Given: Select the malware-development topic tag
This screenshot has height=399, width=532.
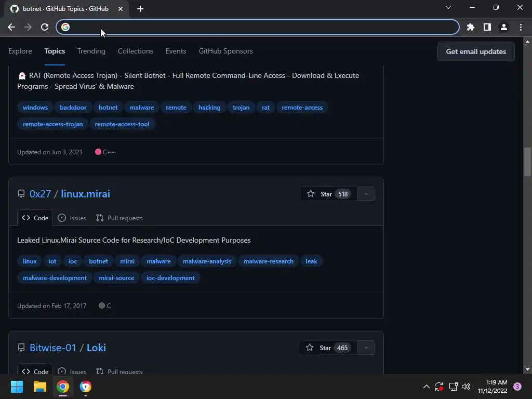Looking at the screenshot, I should point(55,278).
